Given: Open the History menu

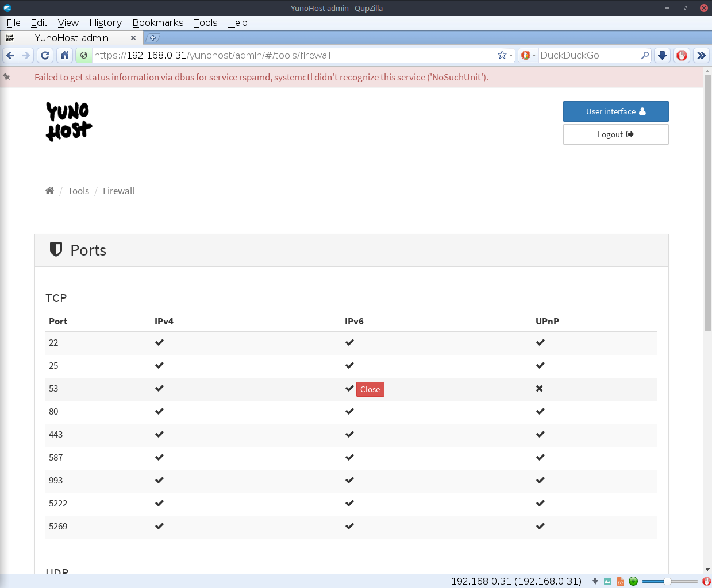Looking at the screenshot, I should coord(106,22).
